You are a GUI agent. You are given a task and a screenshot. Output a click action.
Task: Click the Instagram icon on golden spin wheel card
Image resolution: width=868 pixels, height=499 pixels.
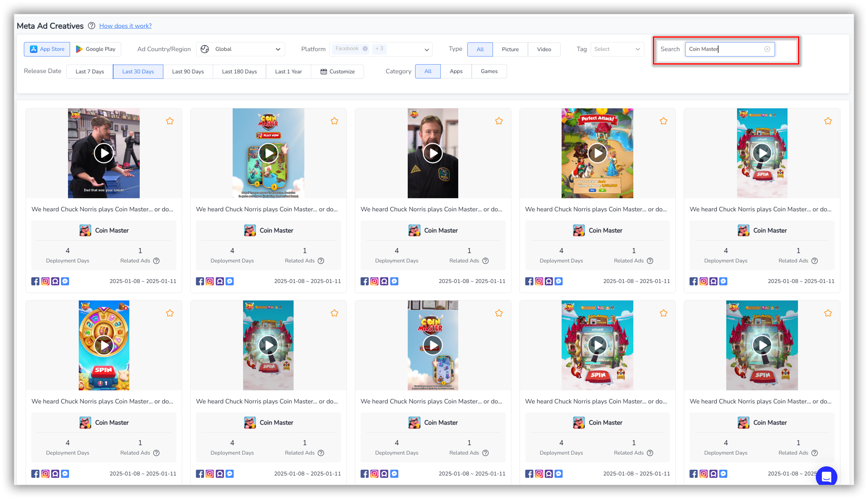[x=45, y=474]
